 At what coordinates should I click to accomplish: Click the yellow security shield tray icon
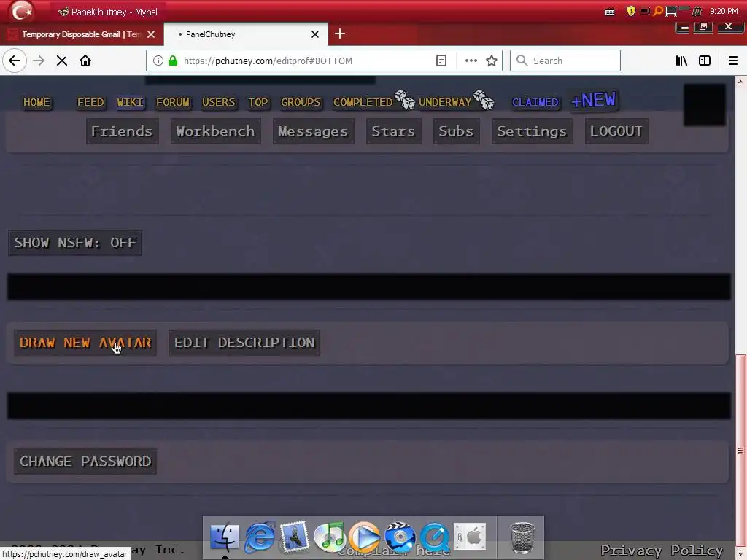(631, 11)
